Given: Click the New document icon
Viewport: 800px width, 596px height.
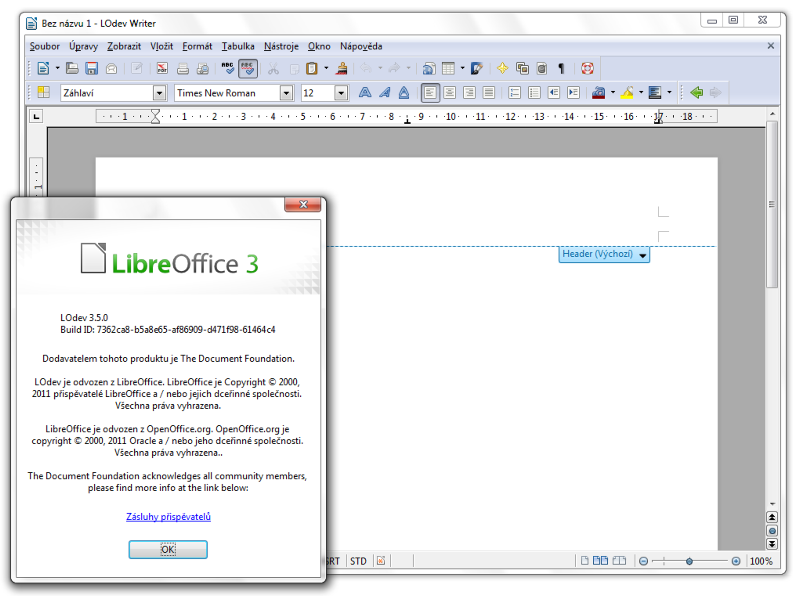Looking at the screenshot, I should click(43, 68).
